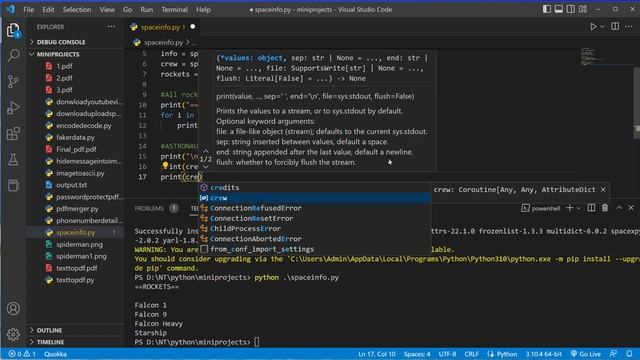Show next signature with down arrow
Screen dimensions: 640x360
coord(206,167)
